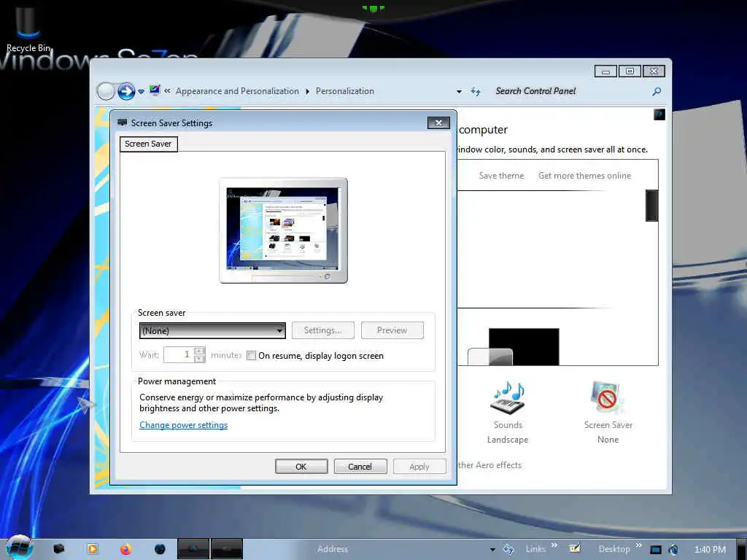Switch to the second open window taskbar button
The width and height of the screenshot is (747, 560).
(227, 548)
